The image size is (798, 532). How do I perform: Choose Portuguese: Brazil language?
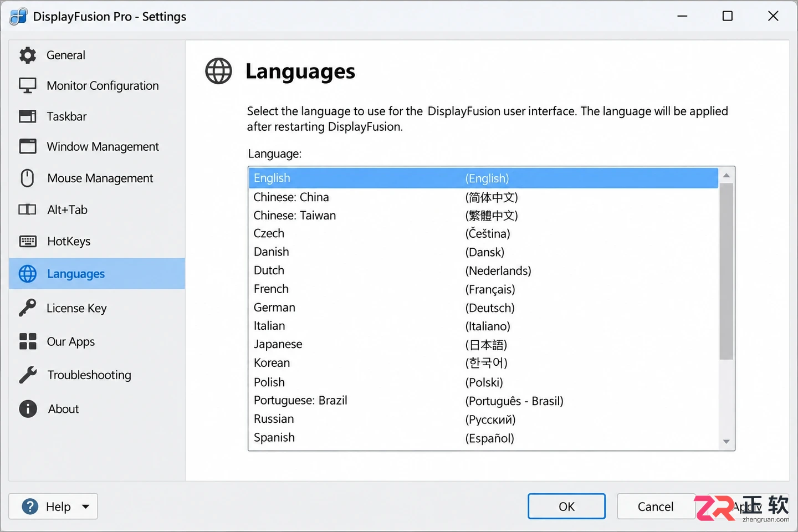pos(483,401)
